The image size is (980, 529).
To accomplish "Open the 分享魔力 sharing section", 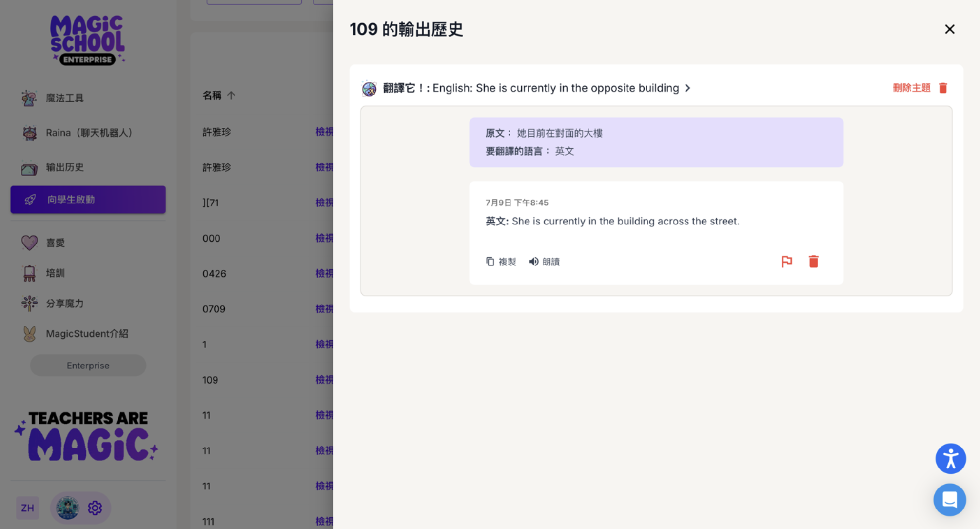I will coord(65,303).
